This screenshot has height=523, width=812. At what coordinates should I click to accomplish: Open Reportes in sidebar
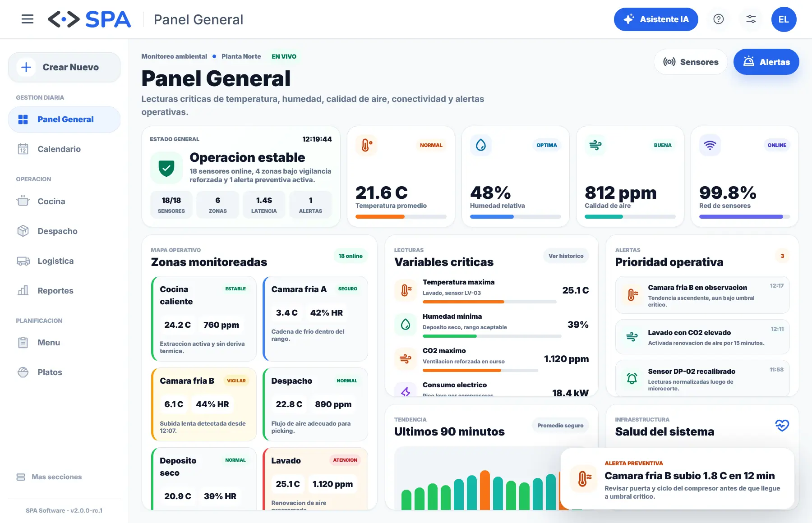coord(65,291)
